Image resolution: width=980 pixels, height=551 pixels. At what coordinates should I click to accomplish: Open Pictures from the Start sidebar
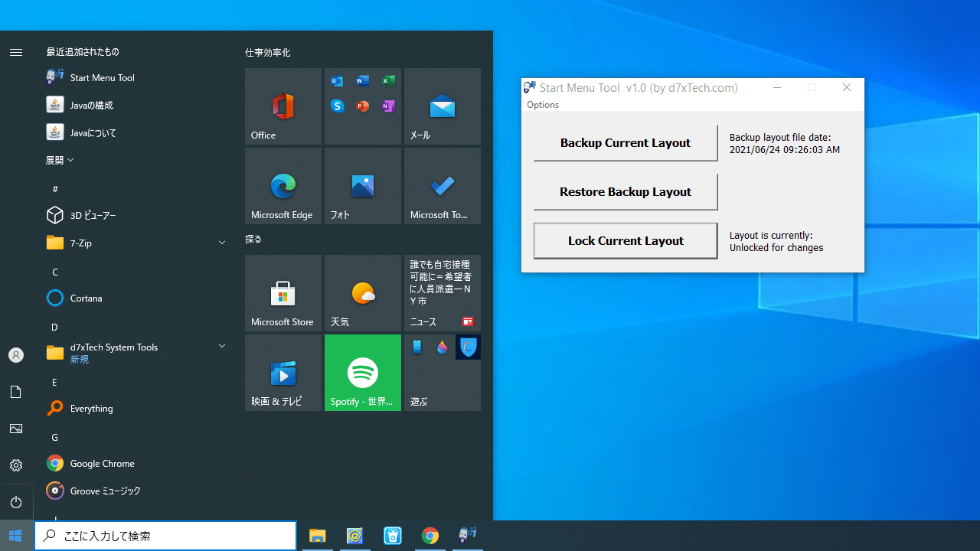click(x=16, y=429)
